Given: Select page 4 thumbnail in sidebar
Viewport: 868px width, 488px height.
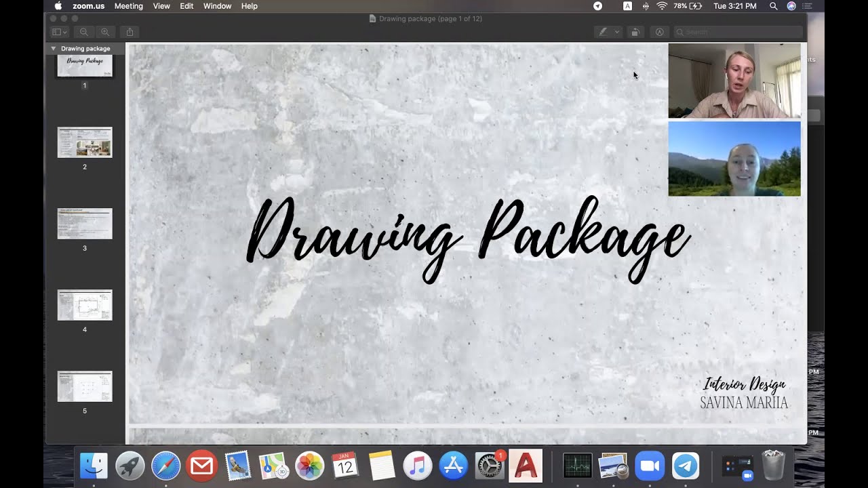Looking at the screenshot, I should [x=85, y=305].
